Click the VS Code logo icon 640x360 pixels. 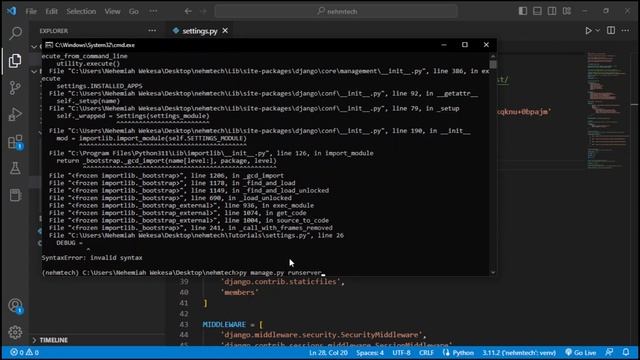click(11, 11)
